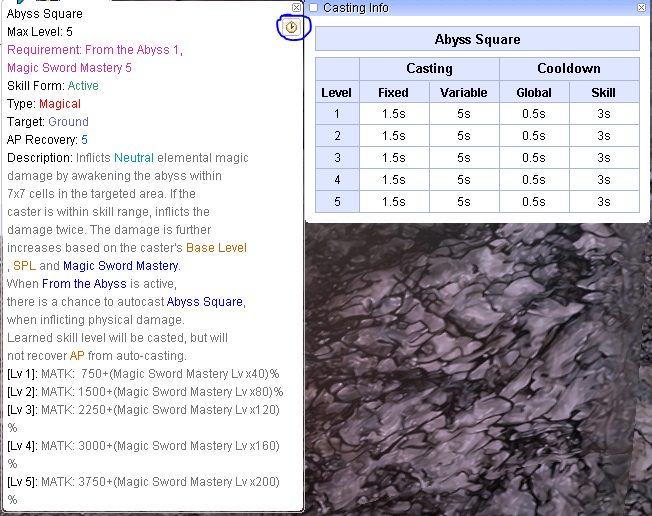This screenshot has width=652, height=516.
Task: Toggle the Casting Info title checkbox
Action: [x=313, y=8]
